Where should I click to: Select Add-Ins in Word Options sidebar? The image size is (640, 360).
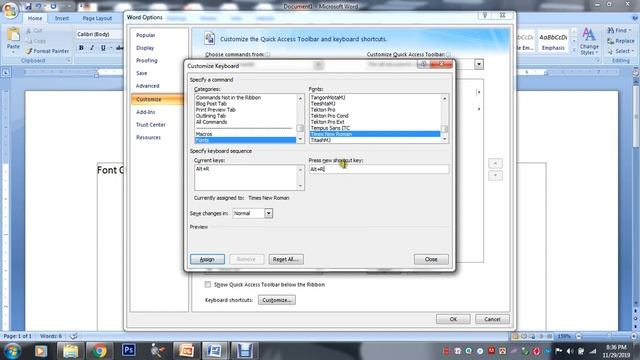tap(146, 112)
